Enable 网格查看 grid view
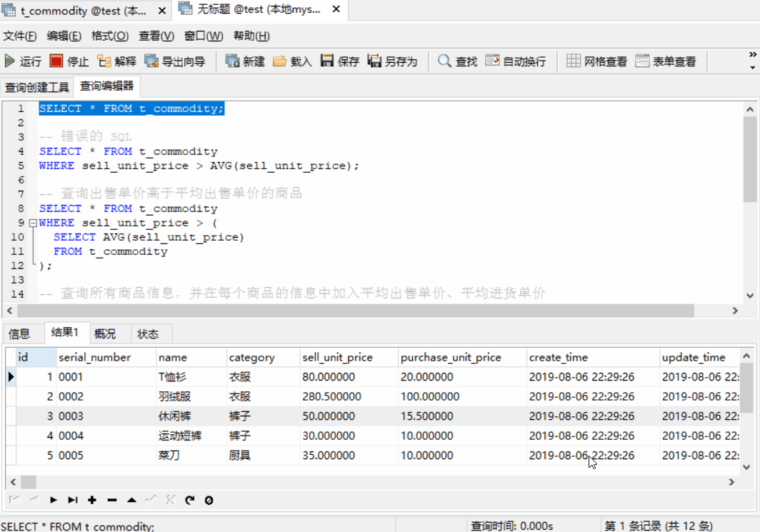760x532 pixels. pos(590,60)
